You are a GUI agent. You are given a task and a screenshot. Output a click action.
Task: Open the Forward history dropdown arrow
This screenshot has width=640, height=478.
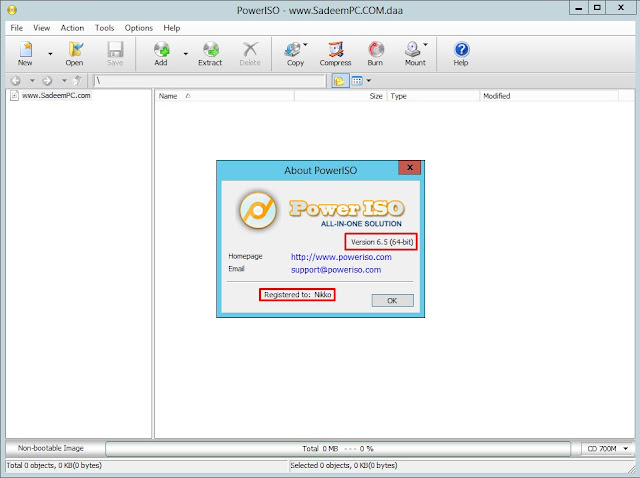(x=64, y=81)
